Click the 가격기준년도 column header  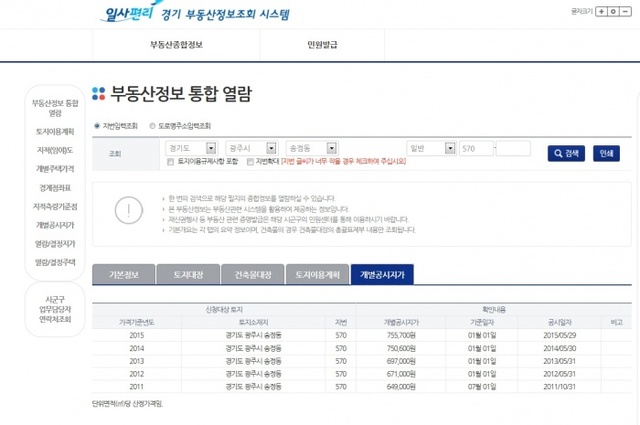137,323
